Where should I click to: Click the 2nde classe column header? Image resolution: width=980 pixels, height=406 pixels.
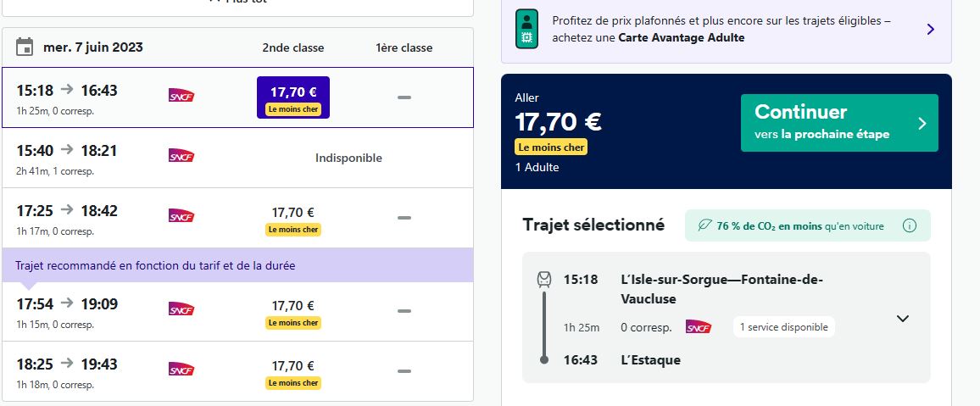pyautogui.click(x=293, y=47)
